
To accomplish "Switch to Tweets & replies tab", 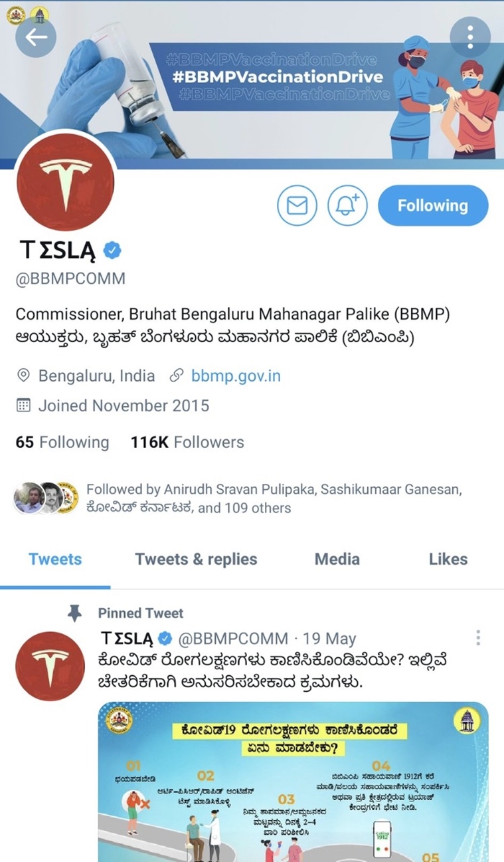I will [196, 560].
